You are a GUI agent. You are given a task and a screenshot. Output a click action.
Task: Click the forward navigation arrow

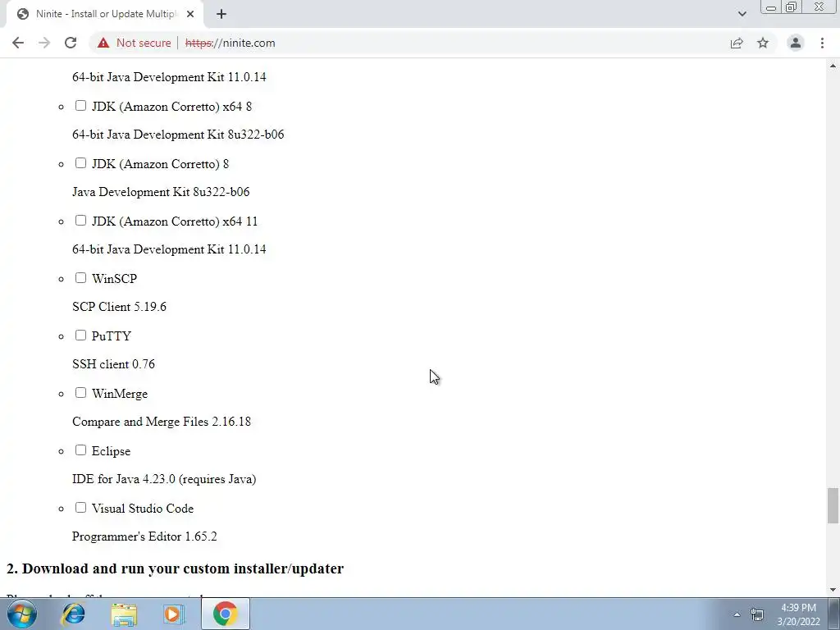point(44,43)
